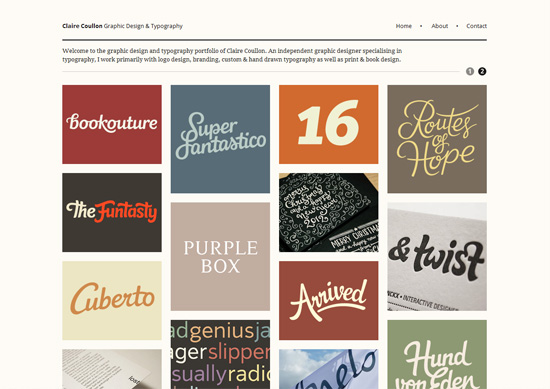Switch to portfolio page 2
The width and height of the screenshot is (550, 389).
pos(482,72)
